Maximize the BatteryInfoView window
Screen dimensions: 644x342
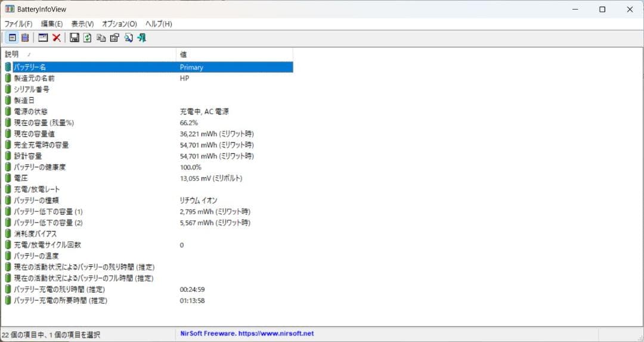pos(602,9)
